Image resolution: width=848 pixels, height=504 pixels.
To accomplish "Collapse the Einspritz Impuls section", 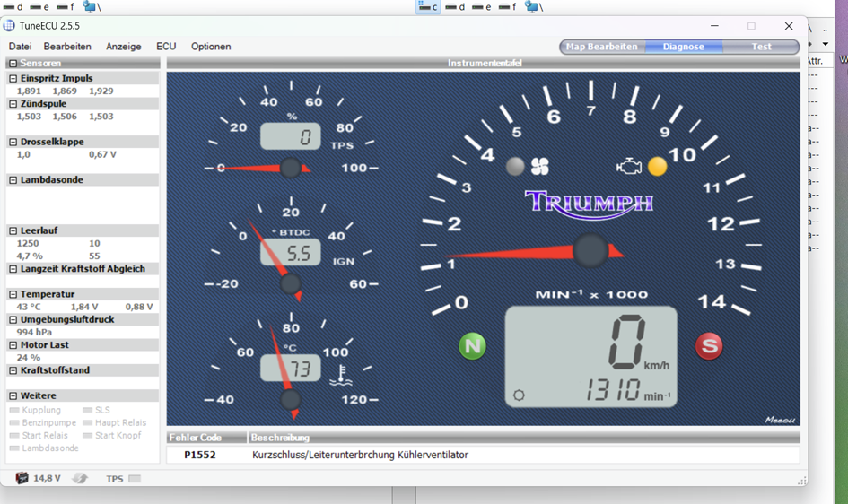I will pos(13,78).
